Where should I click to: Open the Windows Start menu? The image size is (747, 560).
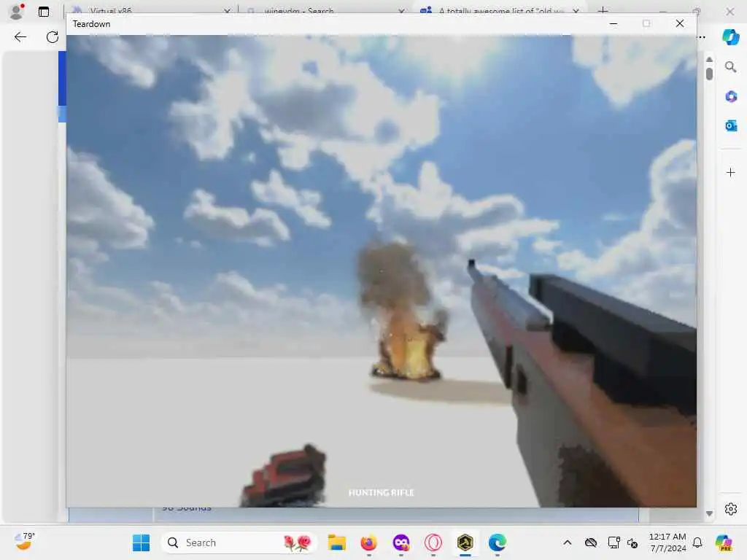[x=141, y=542]
